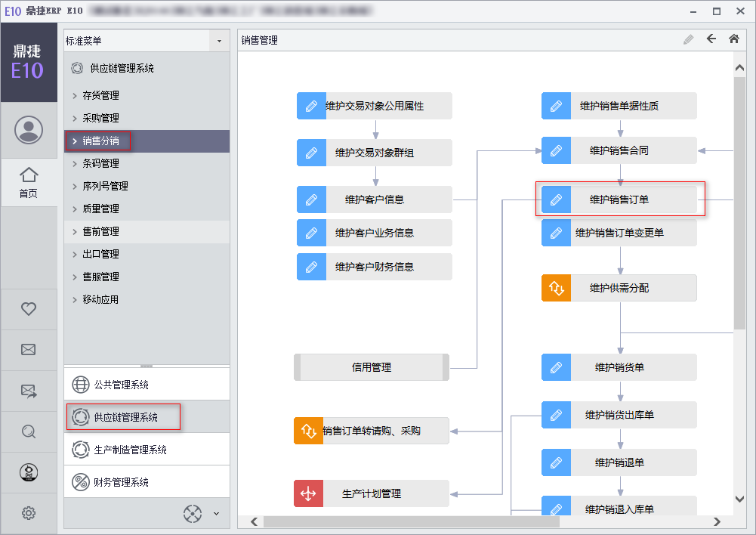756x535 pixels.
Task: Open settings gear icon at sidebar bottom
Action: (x=29, y=513)
